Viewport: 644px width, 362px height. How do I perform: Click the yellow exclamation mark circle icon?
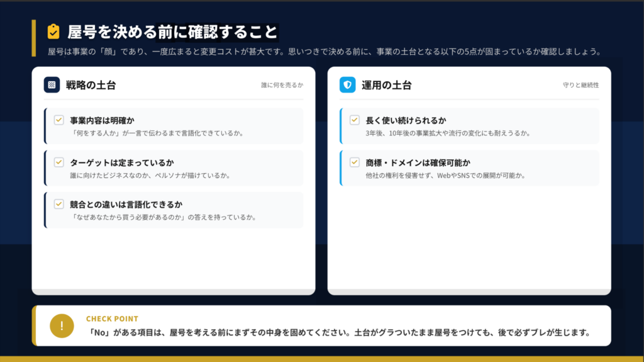[62, 325]
